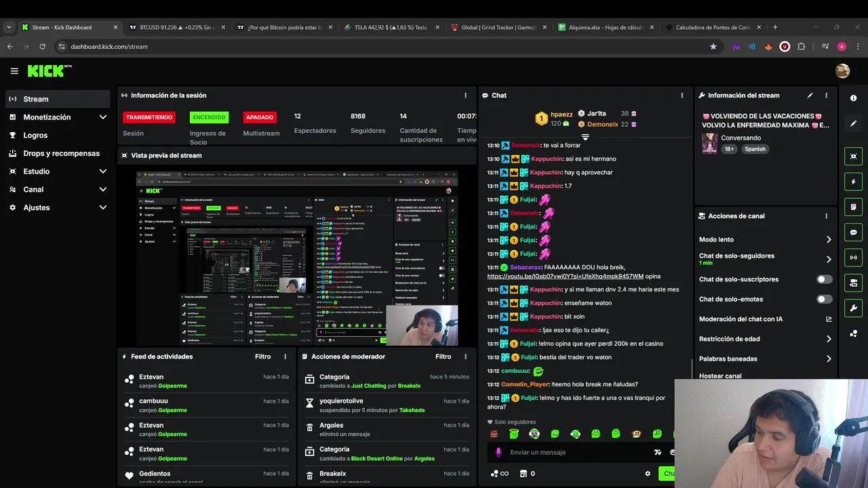Open the user profile avatar menu
The height and width of the screenshot is (488, 868).
pos(842,71)
